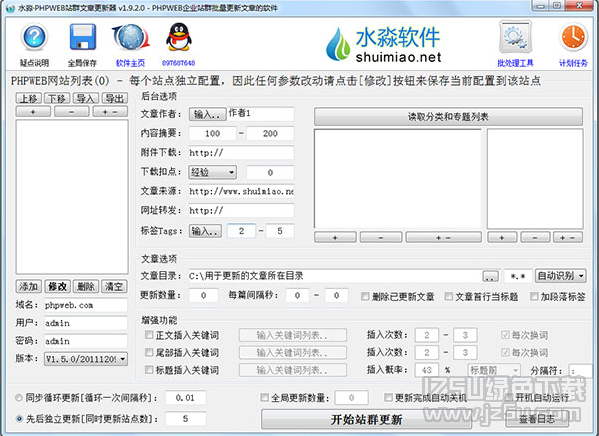
Task: Click 读取分类和专题列表 button
Action: coord(448,117)
